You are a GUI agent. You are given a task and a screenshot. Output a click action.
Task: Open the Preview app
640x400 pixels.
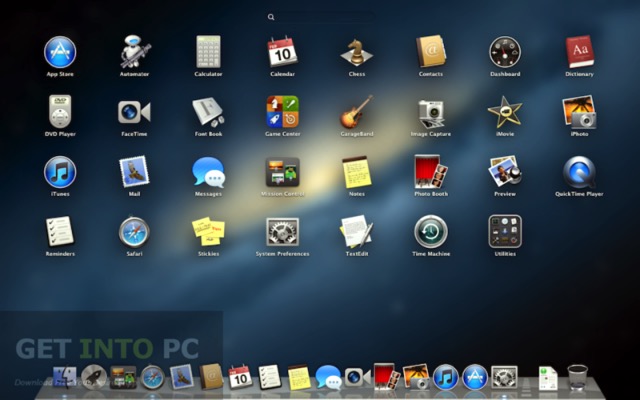click(x=505, y=171)
